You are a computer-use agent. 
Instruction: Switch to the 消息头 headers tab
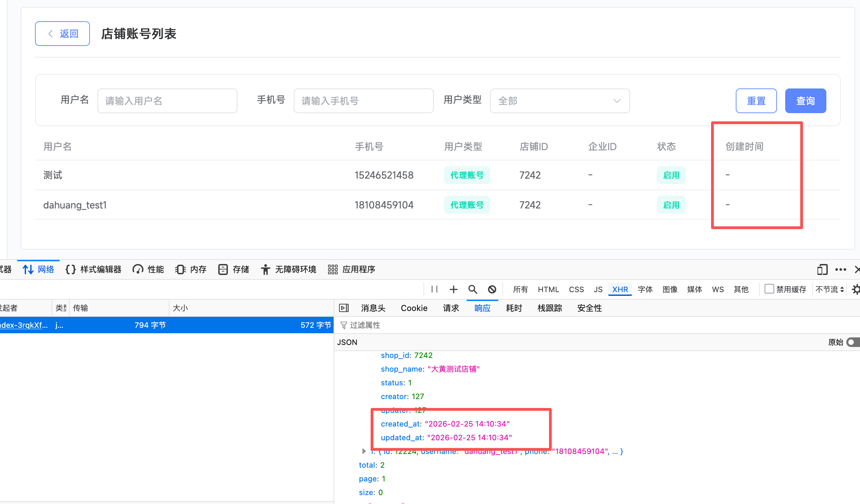373,308
